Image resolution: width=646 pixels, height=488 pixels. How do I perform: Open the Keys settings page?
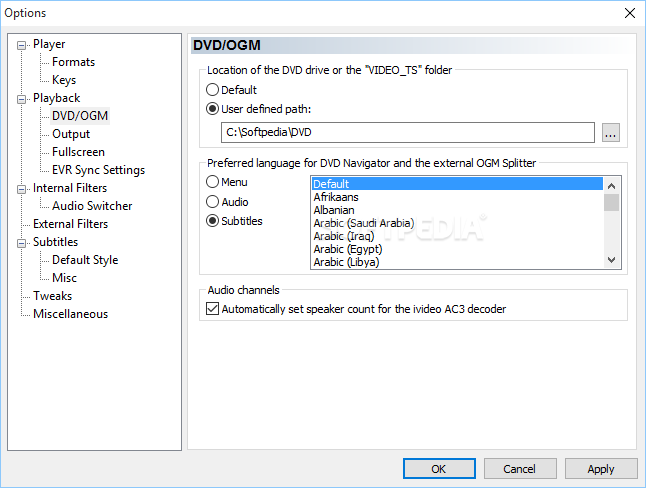tap(64, 80)
